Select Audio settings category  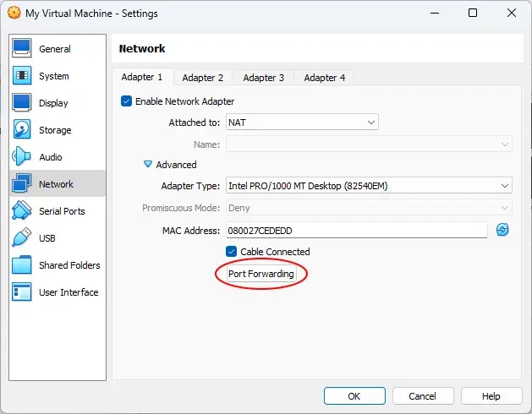pyautogui.click(x=58, y=156)
